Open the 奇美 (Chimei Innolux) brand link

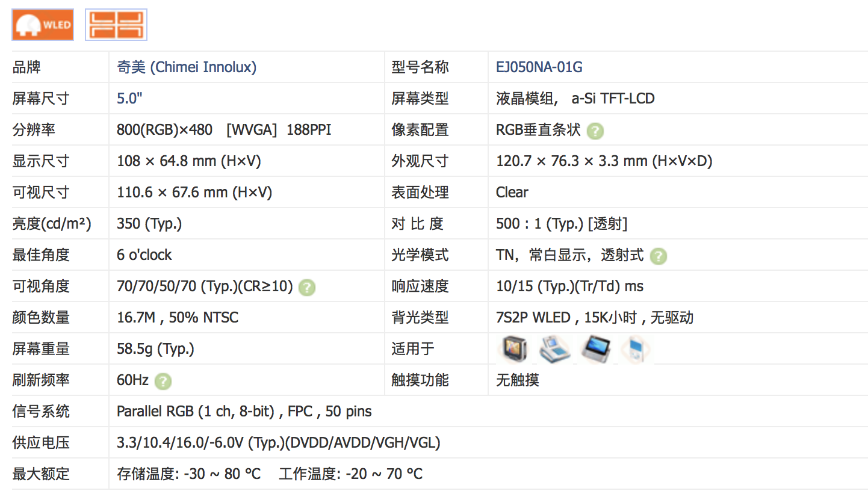tap(187, 67)
